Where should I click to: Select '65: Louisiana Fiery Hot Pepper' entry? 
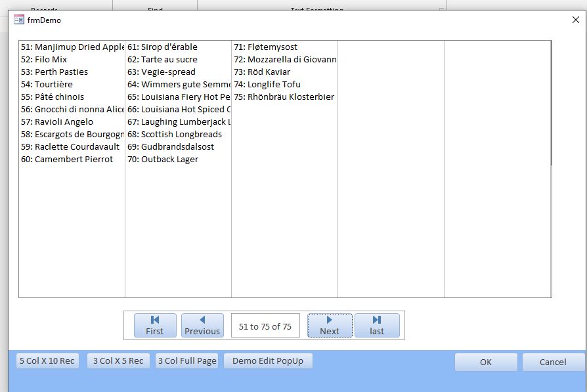pyautogui.click(x=178, y=97)
